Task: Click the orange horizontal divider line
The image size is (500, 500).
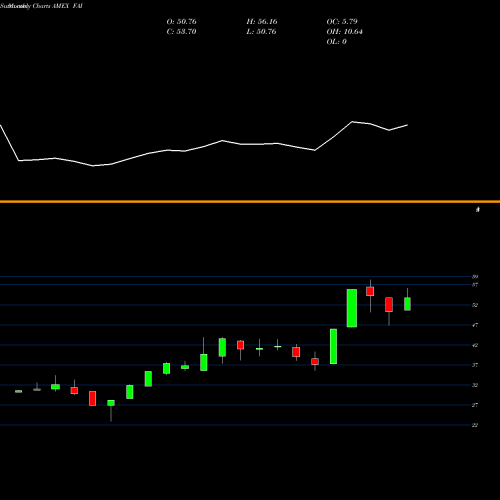Action: click(250, 201)
